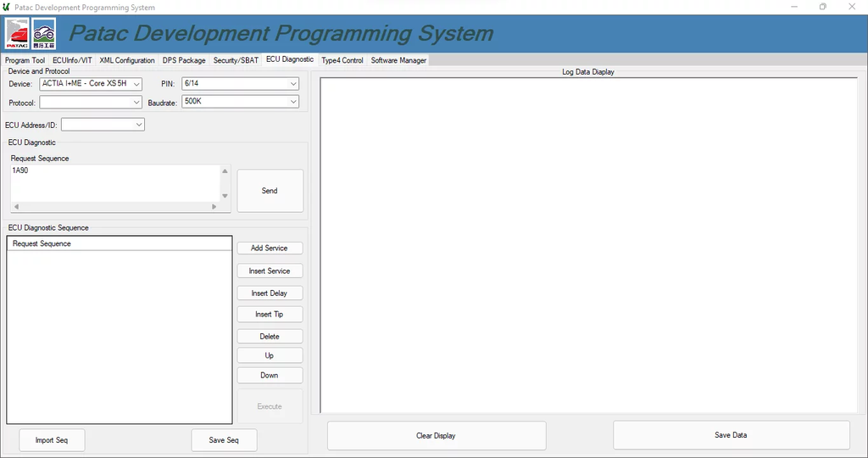Clear the log with Clear Display
Screen dimensions: 868x458
[436, 436]
